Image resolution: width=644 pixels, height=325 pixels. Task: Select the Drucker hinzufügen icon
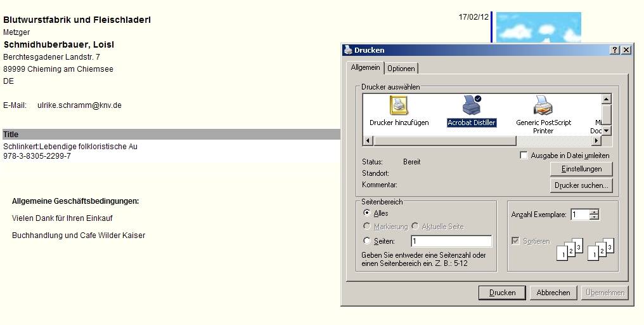tap(399, 109)
